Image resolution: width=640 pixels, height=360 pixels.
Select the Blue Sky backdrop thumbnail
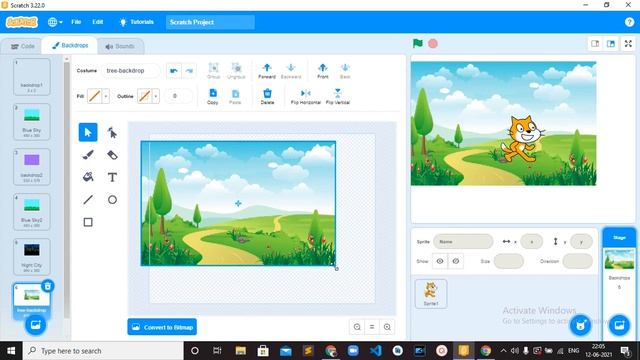32,122
